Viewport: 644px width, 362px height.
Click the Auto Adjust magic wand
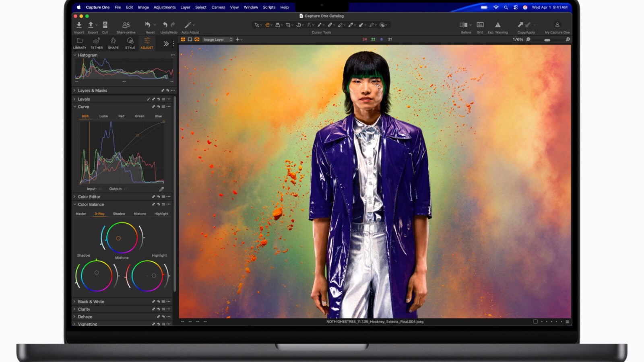pyautogui.click(x=188, y=25)
